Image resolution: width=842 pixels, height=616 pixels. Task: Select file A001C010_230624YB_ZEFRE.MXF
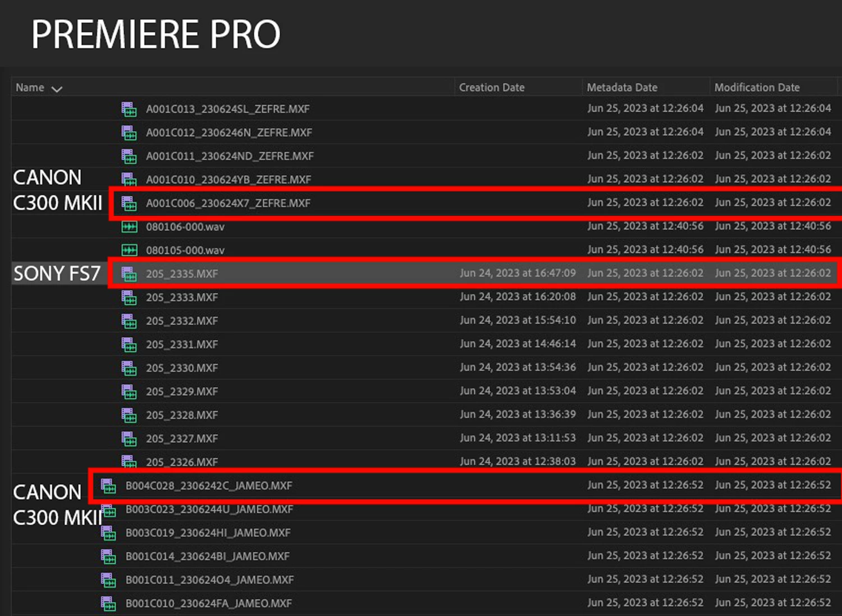(228, 180)
